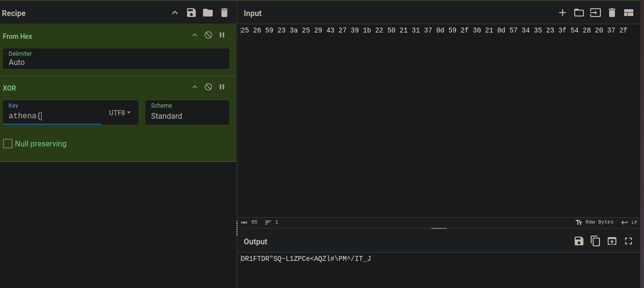The height and width of the screenshot is (288, 644).
Task: Reset pane layout icon
Action: (x=628, y=13)
